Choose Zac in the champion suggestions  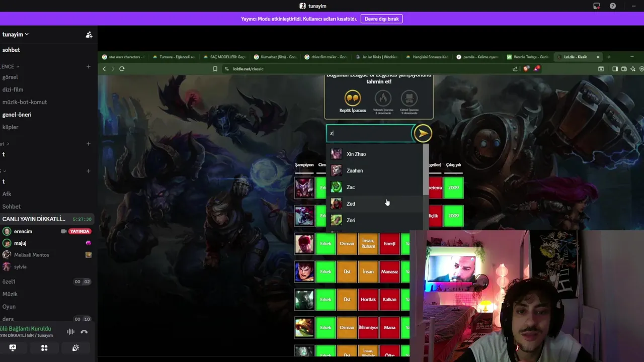(375, 187)
